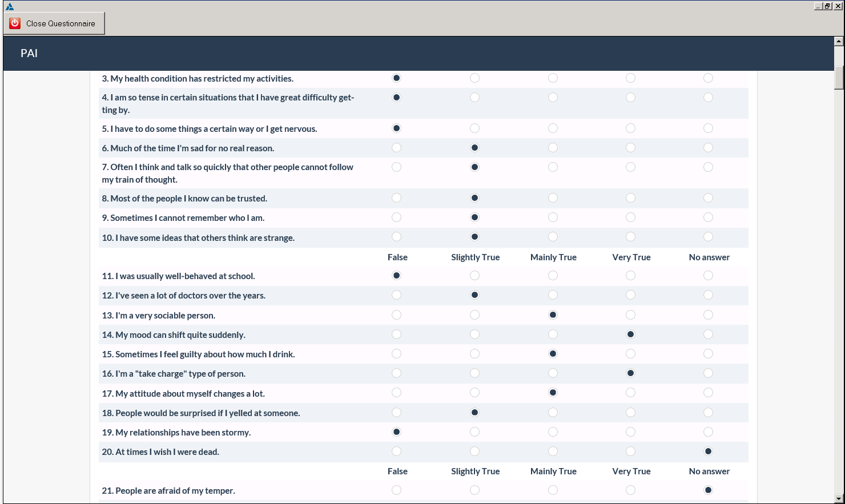Mark 'Very True' for 'I'm a very sociable person'
The height and width of the screenshot is (504, 845).
coord(630,315)
